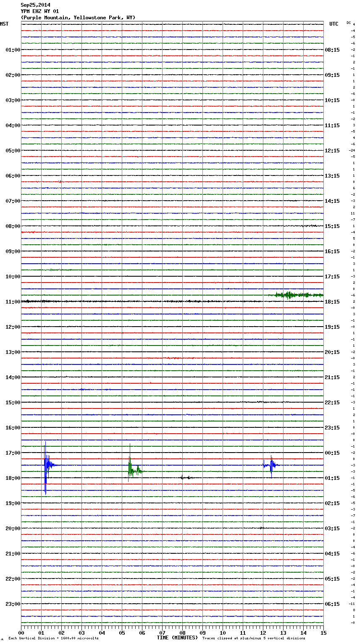Screen dimensions: 357x644
Task: Click the 08:15 UTC time label
Action: pos(332,50)
